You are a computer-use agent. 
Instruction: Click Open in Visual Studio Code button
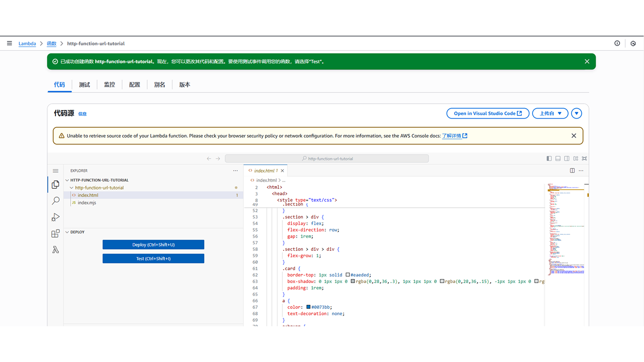pyautogui.click(x=488, y=113)
